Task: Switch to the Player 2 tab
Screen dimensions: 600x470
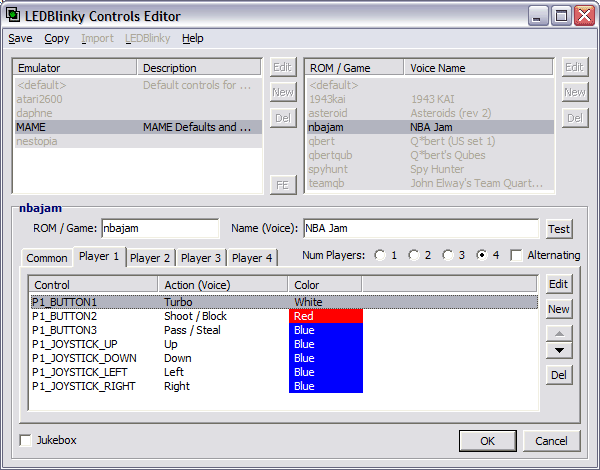Action: point(150,258)
